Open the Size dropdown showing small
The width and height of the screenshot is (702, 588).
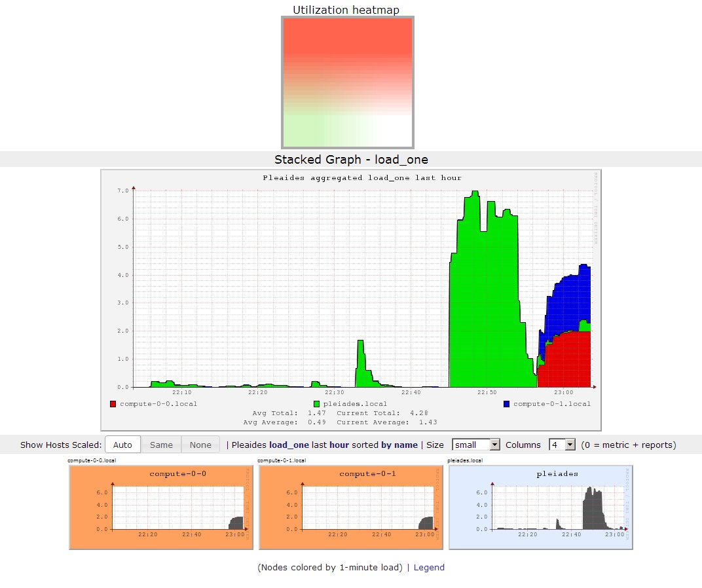tap(476, 445)
